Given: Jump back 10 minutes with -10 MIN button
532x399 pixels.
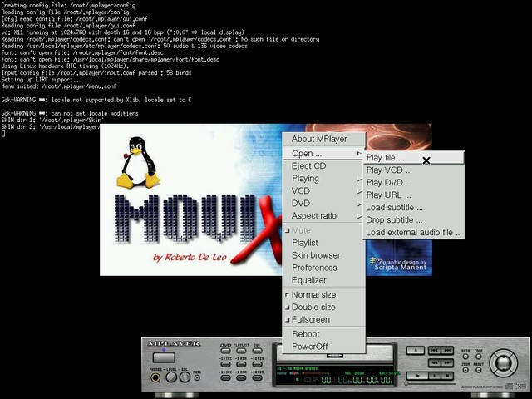Looking at the screenshot, I should pyautogui.click(x=258, y=364).
